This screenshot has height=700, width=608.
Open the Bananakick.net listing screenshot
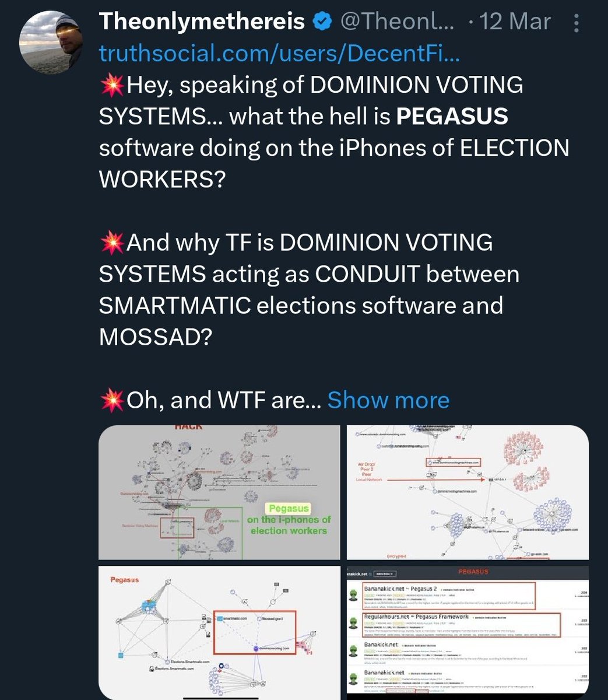(468, 632)
